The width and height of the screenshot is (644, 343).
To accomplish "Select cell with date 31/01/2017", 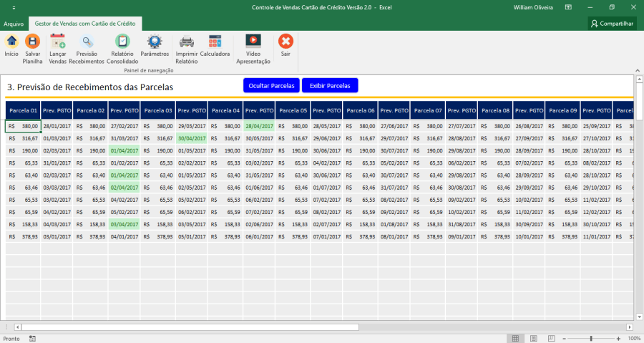I will (x=57, y=163).
